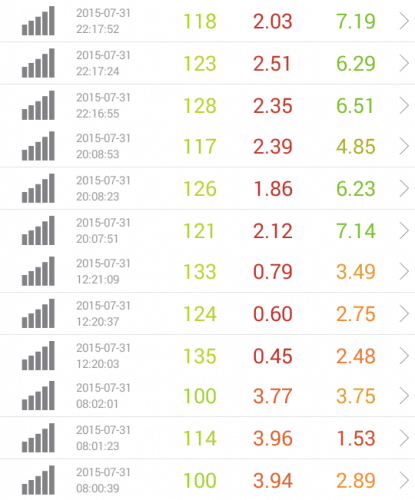This screenshot has height=500, width=415.
Task: Open chevron beside the 2.75 download value
Action: [x=404, y=314]
